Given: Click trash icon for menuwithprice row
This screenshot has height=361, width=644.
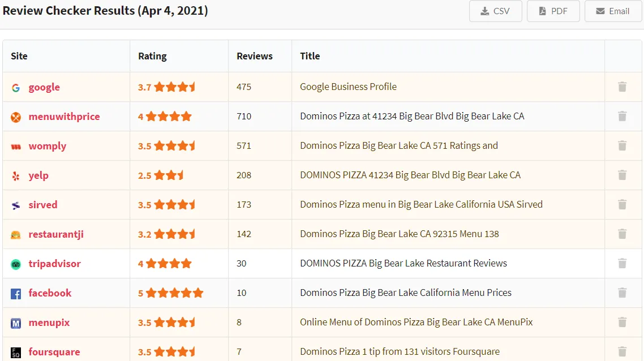Looking at the screenshot, I should (x=622, y=116).
